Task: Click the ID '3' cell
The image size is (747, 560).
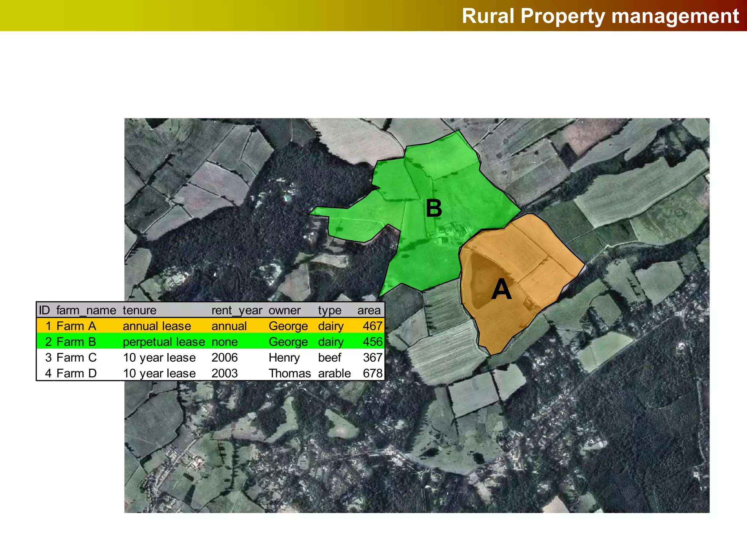Action: click(x=49, y=358)
